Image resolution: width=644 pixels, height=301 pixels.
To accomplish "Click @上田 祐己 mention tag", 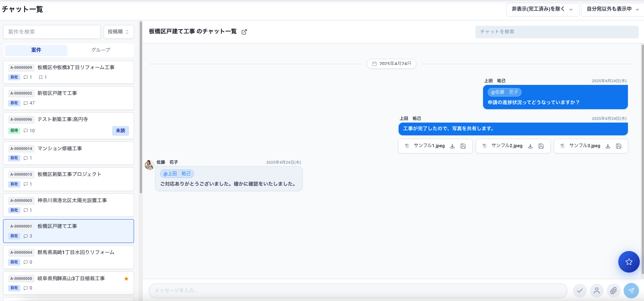I will click(x=177, y=174).
